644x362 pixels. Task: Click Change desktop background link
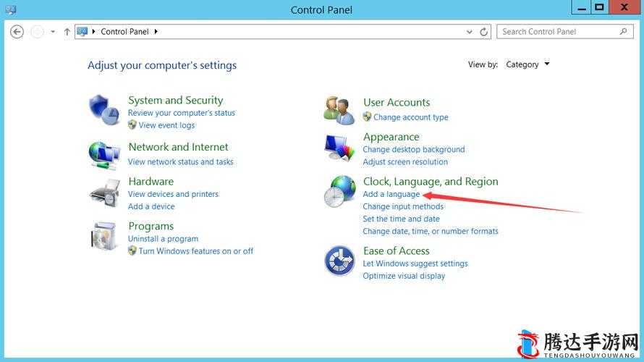coord(414,149)
